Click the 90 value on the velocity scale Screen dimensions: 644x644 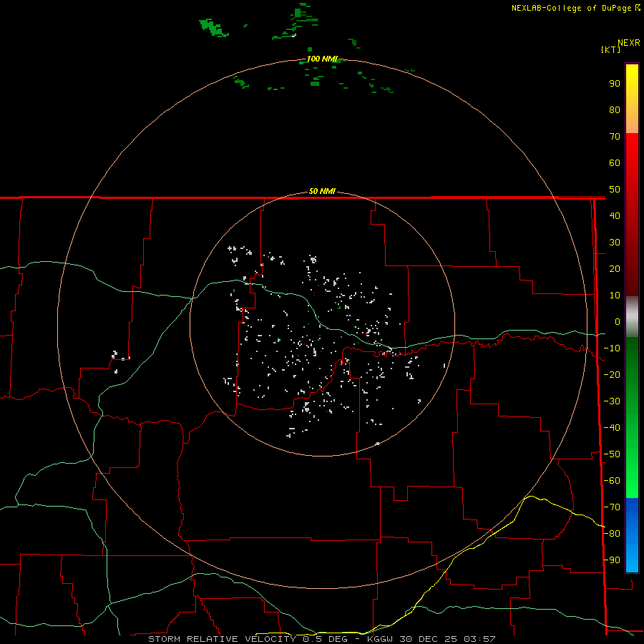click(615, 84)
